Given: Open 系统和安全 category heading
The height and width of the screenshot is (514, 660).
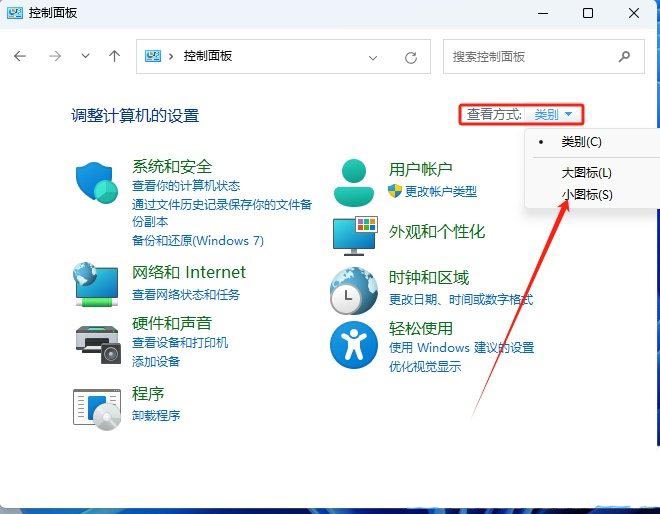Looking at the screenshot, I should 172,167.
